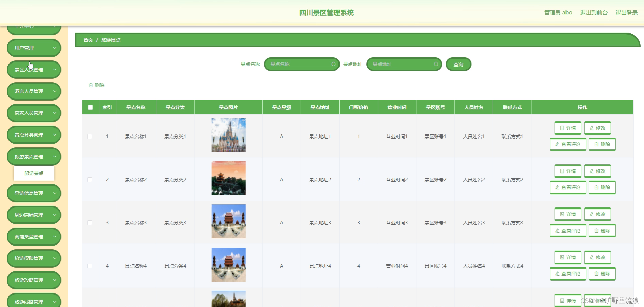Check the checkbox for 景点名称3 row

[90, 223]
